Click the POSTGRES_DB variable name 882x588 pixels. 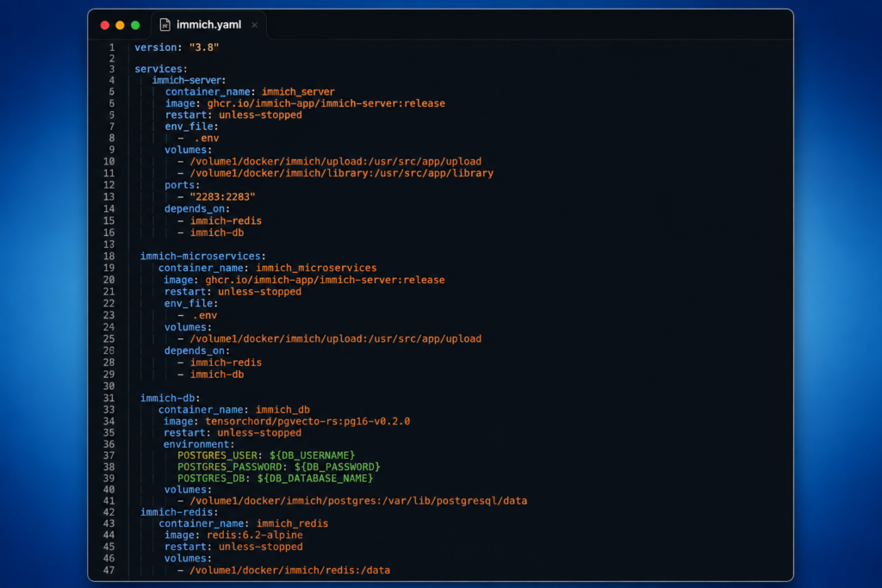click(214, 479)
